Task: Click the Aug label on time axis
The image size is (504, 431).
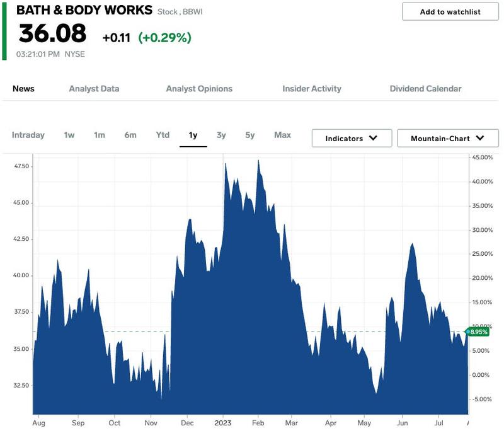Action: point(39,423)
